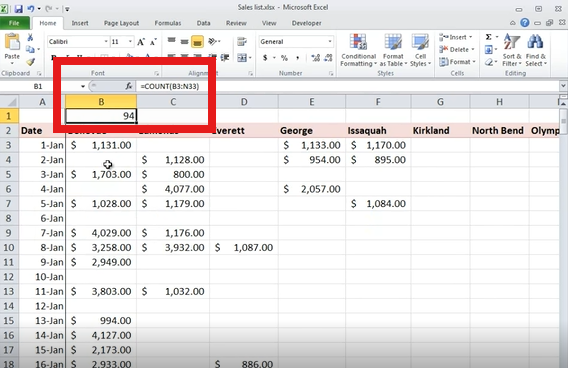Open the Cell Styles gallery
Screen dimensions: 568x368
point(420,50)
